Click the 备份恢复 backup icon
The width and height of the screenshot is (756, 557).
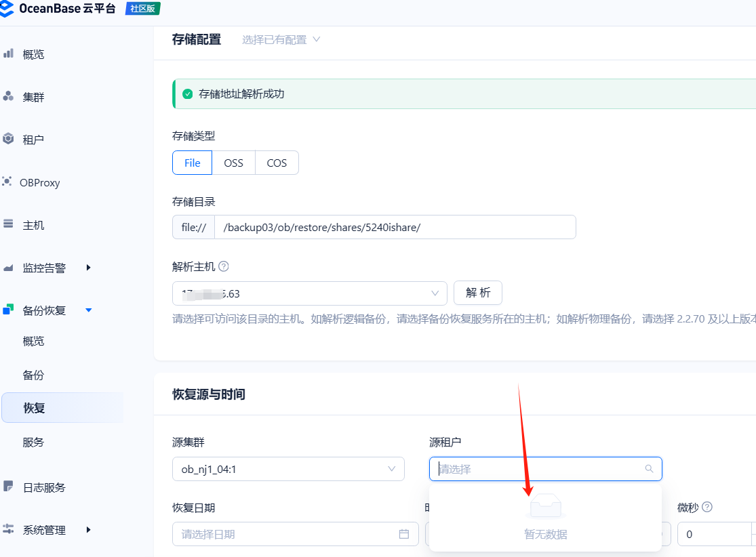pyautogui.click(x=8, y=310)
